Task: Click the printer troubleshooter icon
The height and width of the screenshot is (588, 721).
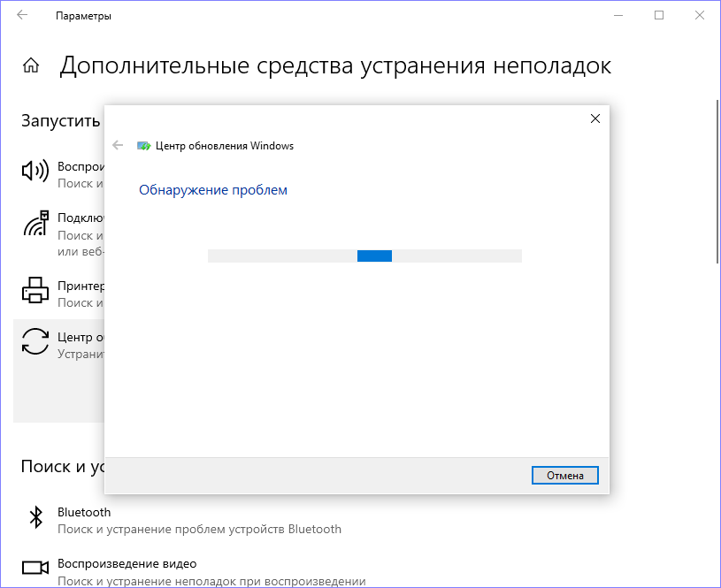Action: 35,290
